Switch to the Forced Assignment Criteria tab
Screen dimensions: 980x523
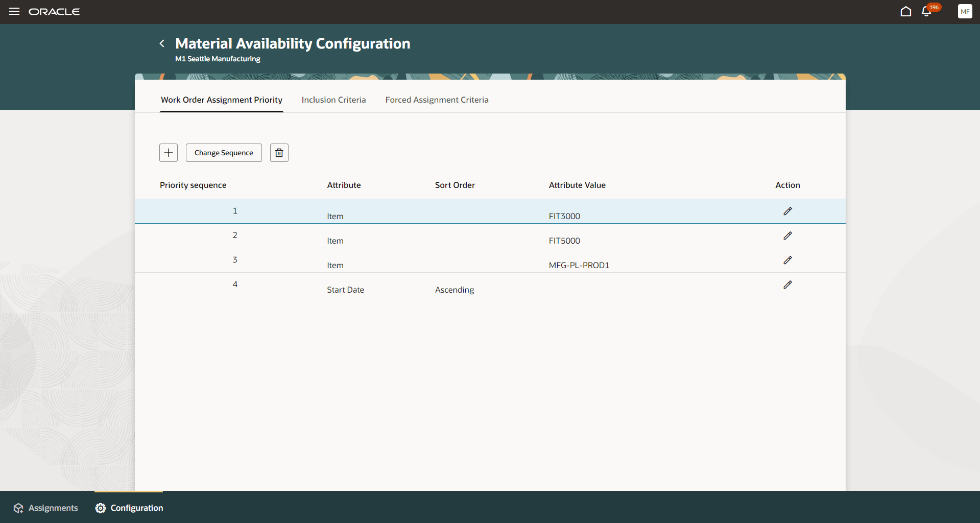437,100
